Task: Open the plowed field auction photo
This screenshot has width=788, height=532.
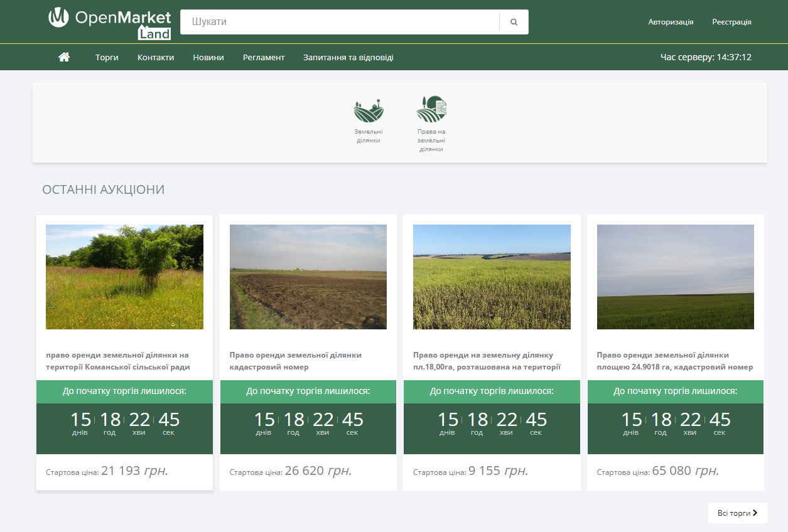Action: pos(308,277)
